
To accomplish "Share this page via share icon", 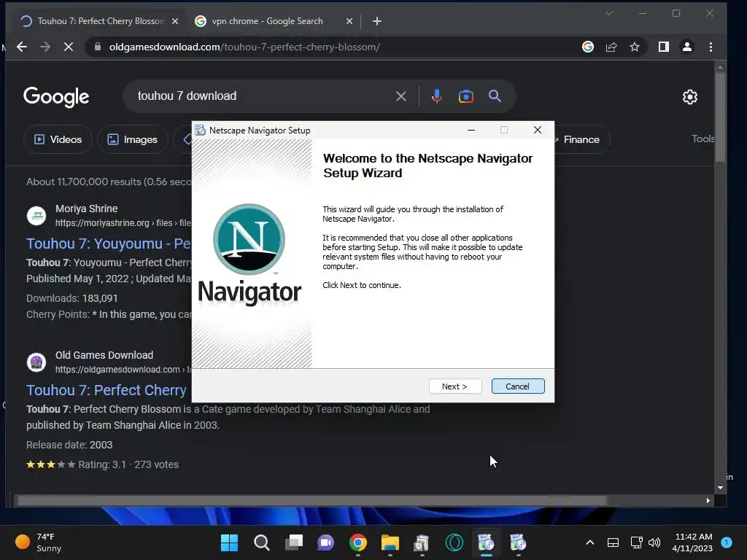I will pyautogui.click(x=611, y=47).
